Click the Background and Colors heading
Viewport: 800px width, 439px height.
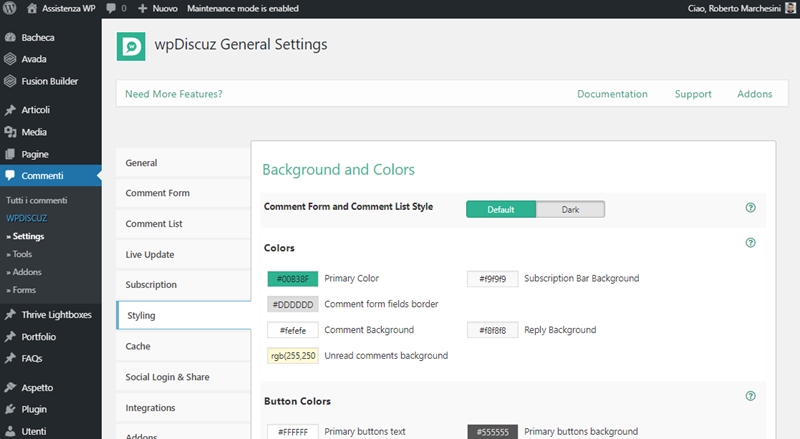(338, 169)
